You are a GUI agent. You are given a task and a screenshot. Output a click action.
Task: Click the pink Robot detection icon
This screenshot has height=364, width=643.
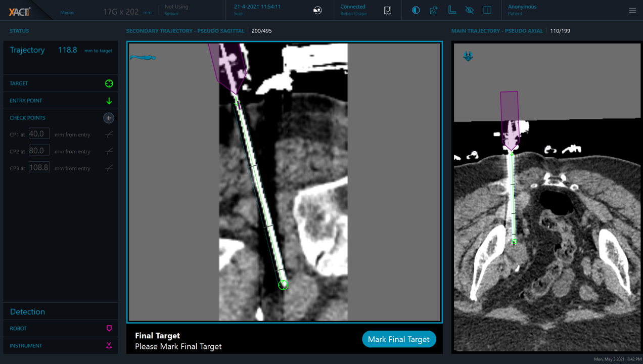tap(109, 329)
